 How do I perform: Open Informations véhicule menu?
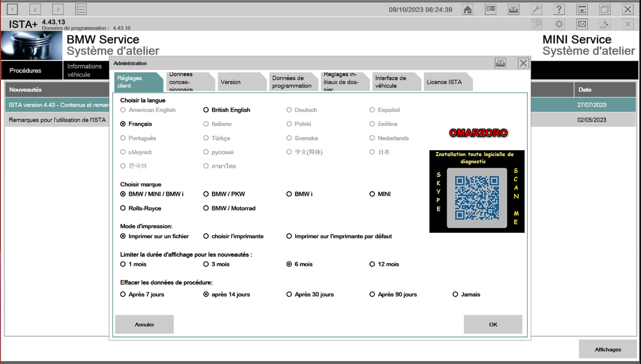(x=86, y=71)
